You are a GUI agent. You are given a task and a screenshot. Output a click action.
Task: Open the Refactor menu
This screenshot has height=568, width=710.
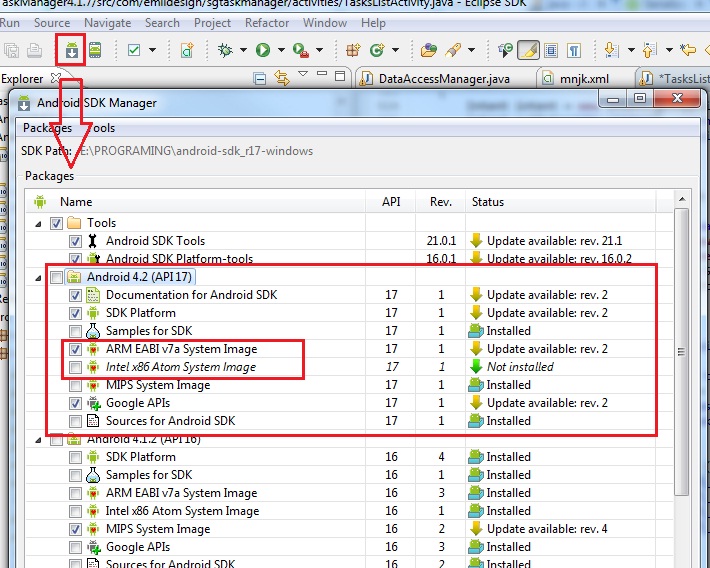(x=267, y=23)
